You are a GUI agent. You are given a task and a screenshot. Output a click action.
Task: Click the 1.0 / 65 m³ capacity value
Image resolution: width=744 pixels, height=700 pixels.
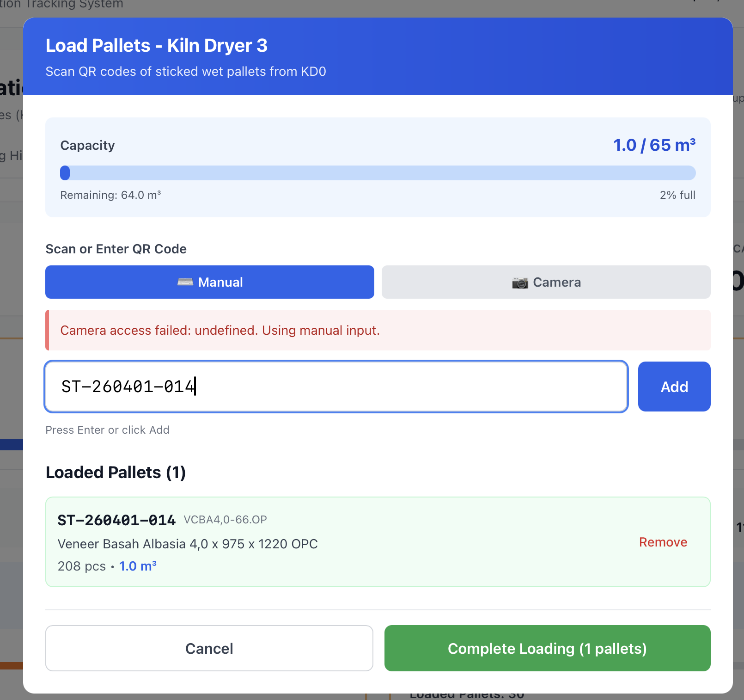pos(654,145)
